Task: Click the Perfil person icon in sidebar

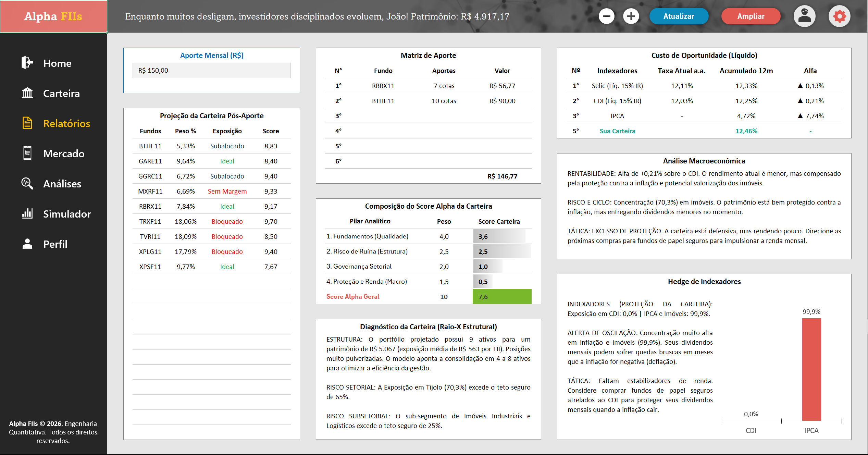Action: [x=27, y=244]
